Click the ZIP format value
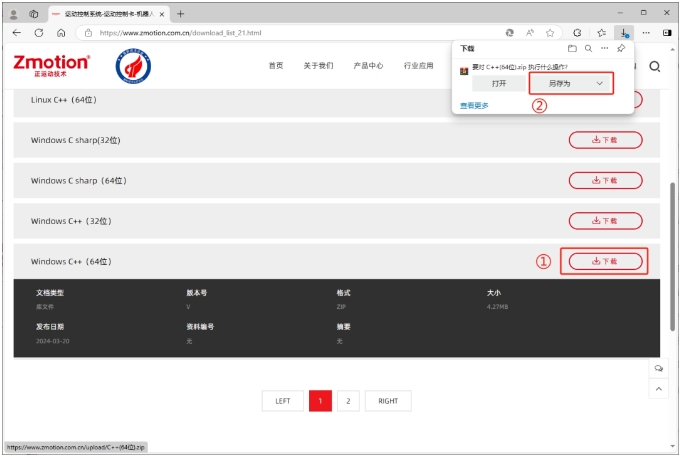682x457 pixels. 341,307
